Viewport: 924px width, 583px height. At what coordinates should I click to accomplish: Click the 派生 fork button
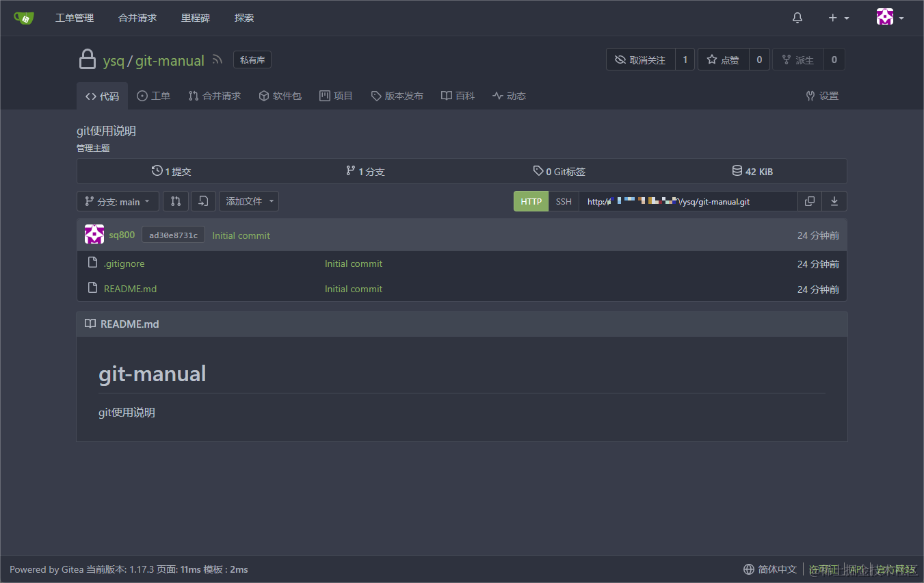(x=798, y=60)
